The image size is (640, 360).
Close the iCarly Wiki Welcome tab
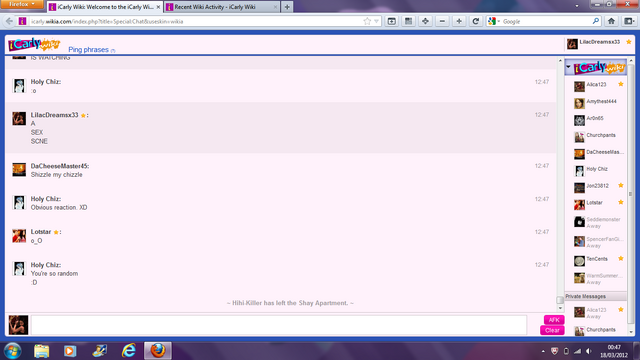[158, 7]
